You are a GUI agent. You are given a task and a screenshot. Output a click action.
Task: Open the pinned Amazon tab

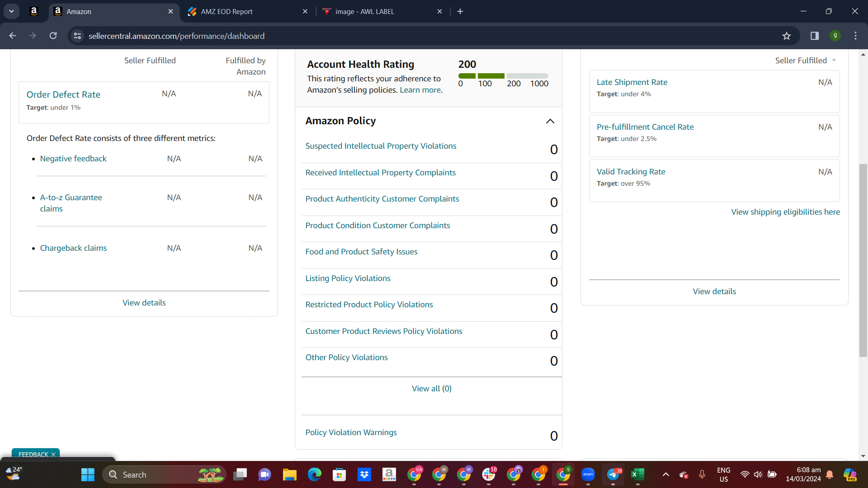pyautogui.click(x=34, y=11)
